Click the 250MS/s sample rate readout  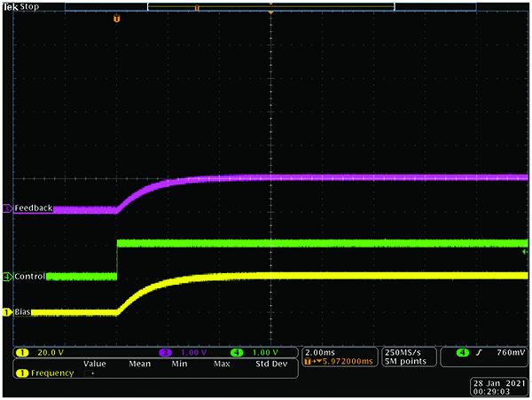coord(403,351)
